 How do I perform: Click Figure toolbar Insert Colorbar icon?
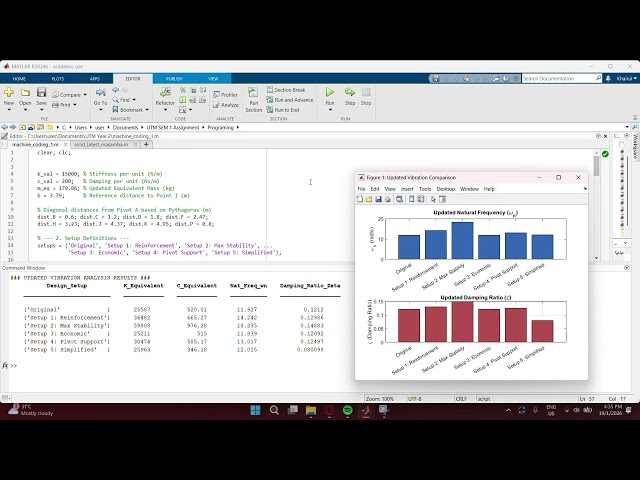411,199
